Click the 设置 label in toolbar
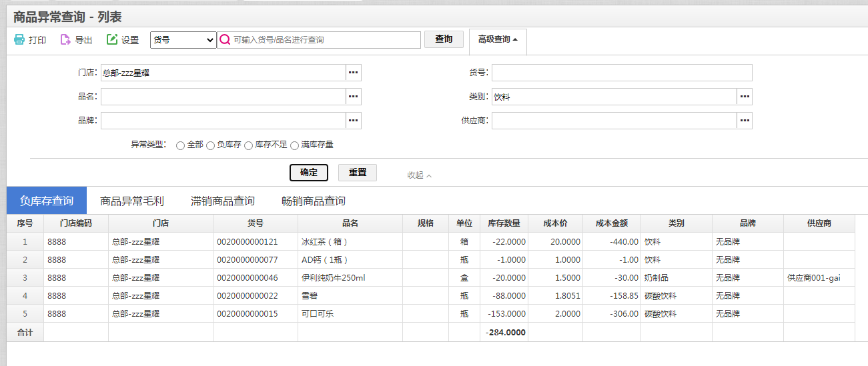Image resolution: width=868 pixels, height=366 pixels. tap(130, 40)
